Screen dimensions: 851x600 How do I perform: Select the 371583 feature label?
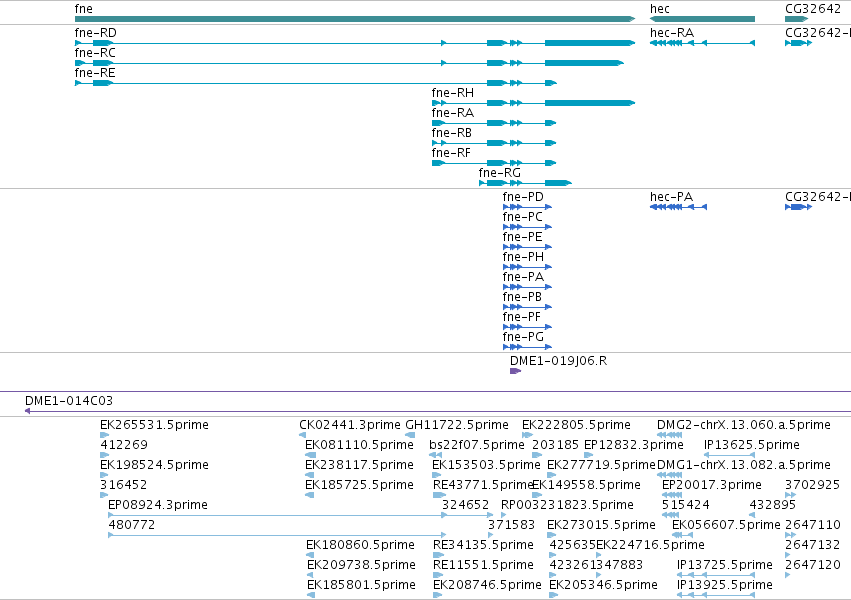click(511, 525)
